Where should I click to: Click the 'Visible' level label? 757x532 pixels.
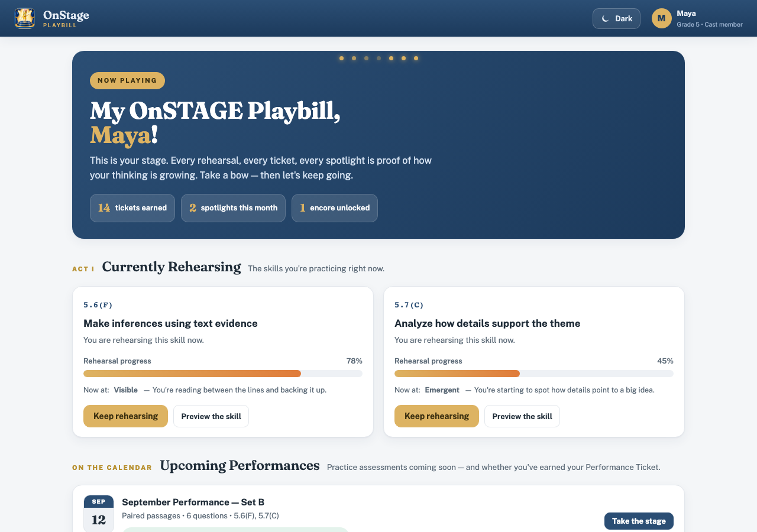[x=126, y=390]
